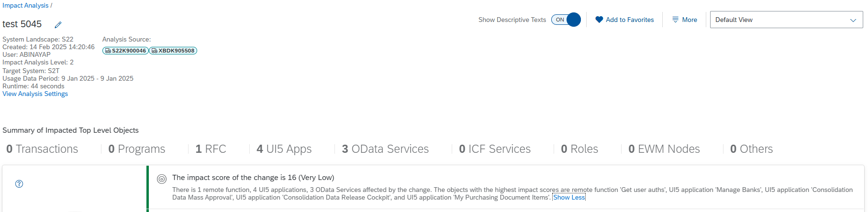The image size is (868, 212).
Task: Select the 1 RFC tab
Action: (x=211, y=149)
